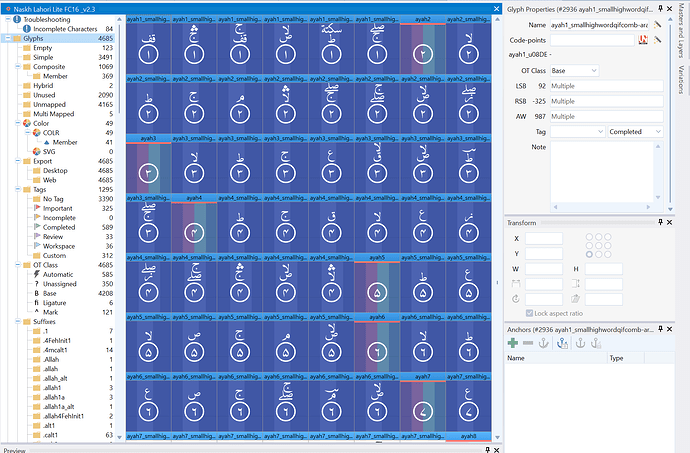Select the Desktop export category
690x453 pixels.
(x=55, y=170)
